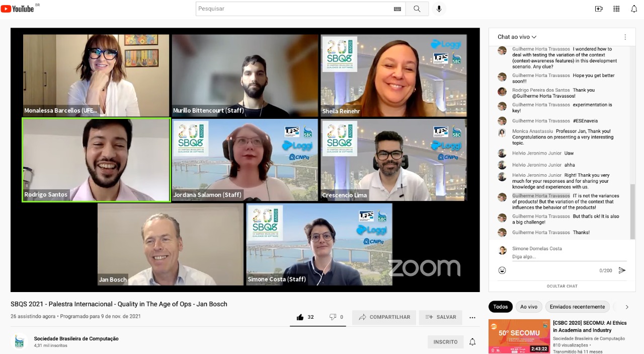The image size is (644, 354).
Task: Click the search magnifier button
Action: [417, 9]
